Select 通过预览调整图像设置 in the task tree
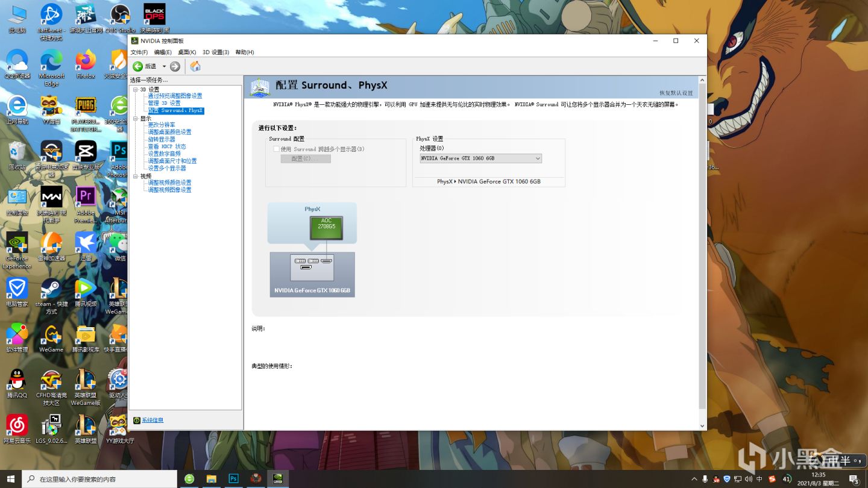 pos(175,96)
